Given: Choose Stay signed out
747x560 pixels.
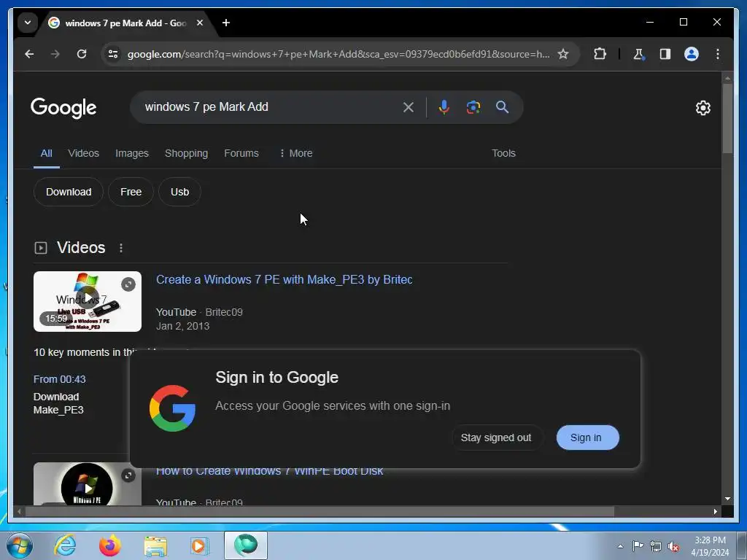Looking at the screenshot, I should (x=496, y=437).
